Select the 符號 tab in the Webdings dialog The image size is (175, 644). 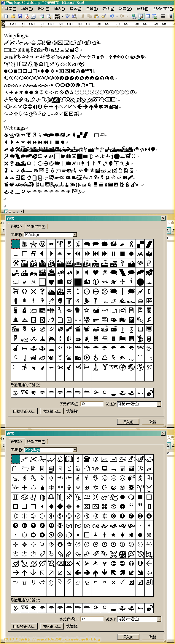click(16, 226)
